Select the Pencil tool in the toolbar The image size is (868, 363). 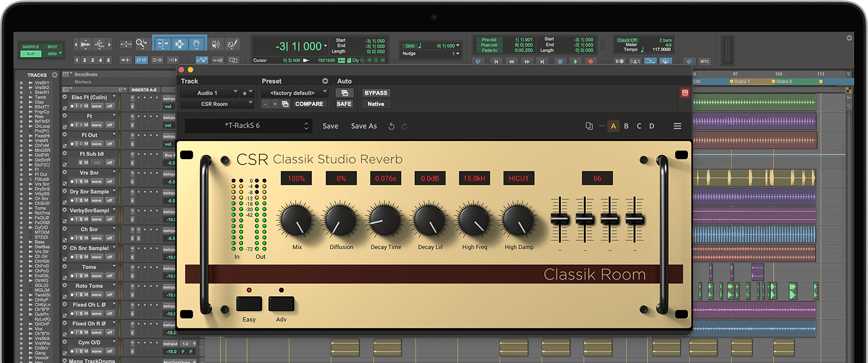click(x=233, y=44)
